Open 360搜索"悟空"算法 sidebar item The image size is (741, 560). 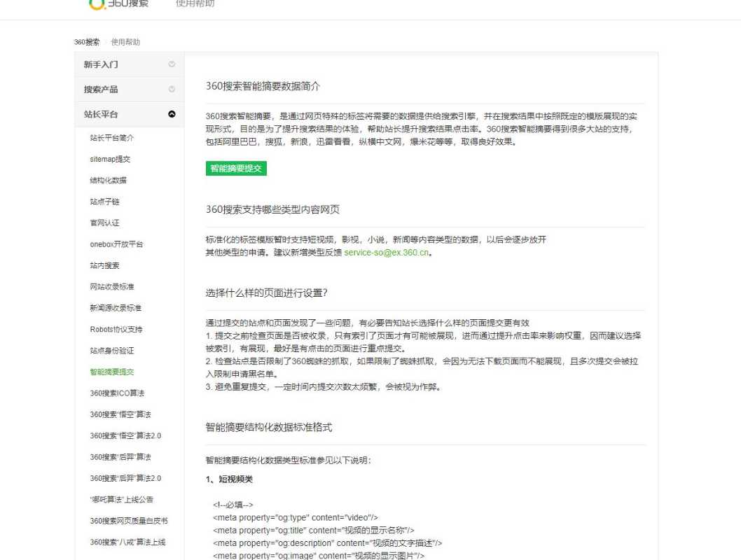tap(120, 414)
